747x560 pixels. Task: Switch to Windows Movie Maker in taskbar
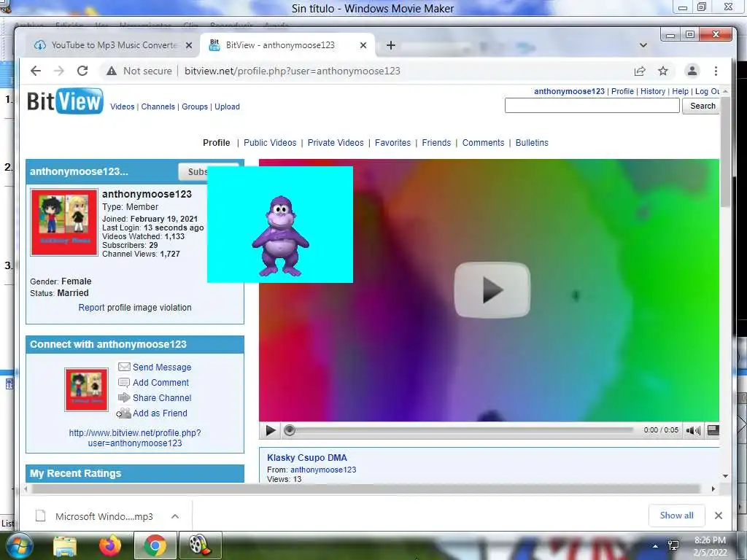pyautogui.click(x=200, y=546)
